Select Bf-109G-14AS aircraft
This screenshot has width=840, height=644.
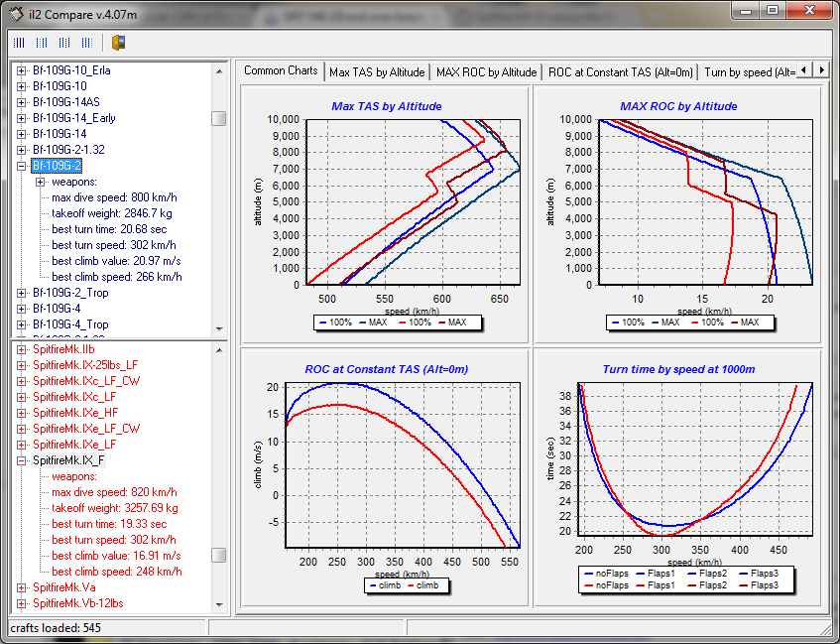pos(65,102)
